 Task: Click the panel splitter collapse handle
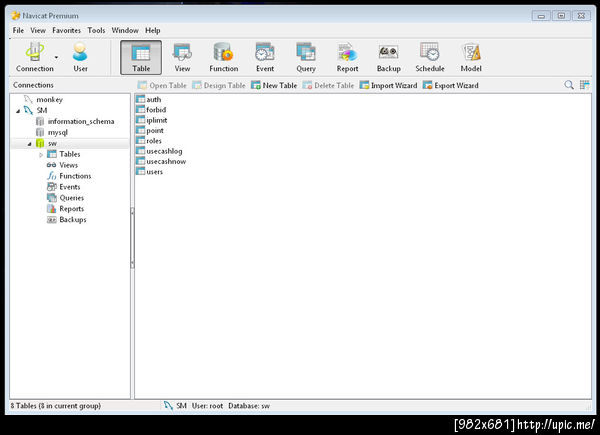coord(132,238)
